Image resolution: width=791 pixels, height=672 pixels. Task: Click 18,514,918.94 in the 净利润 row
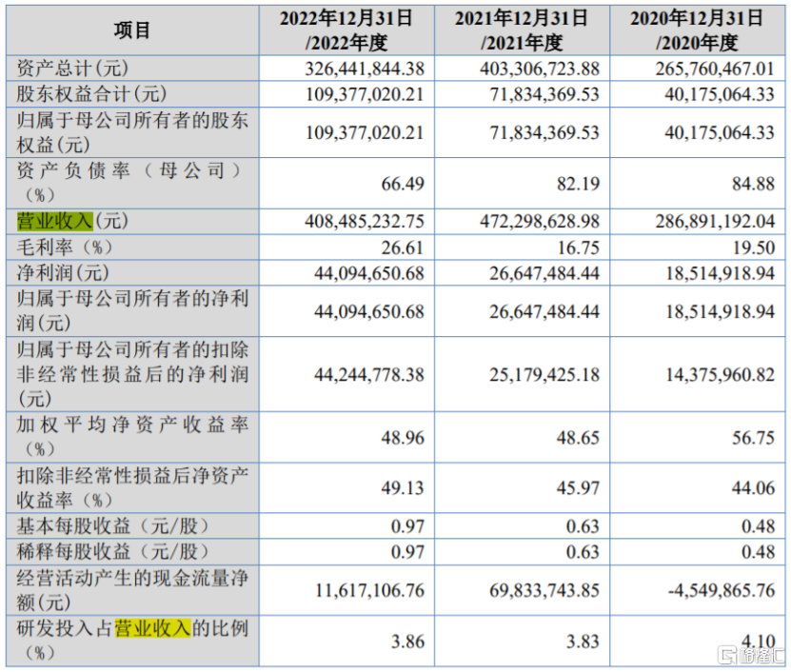pyautogui.click(x=720, y=273)
